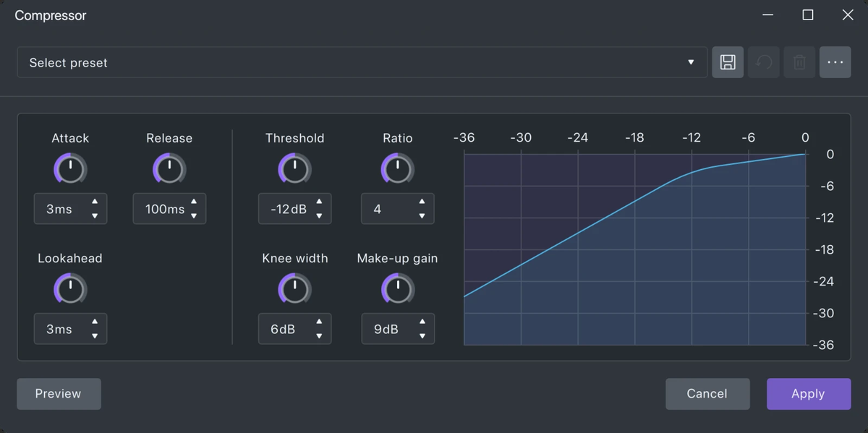
Task: Click the Ratio knob
Action: [x=397, y=170]
